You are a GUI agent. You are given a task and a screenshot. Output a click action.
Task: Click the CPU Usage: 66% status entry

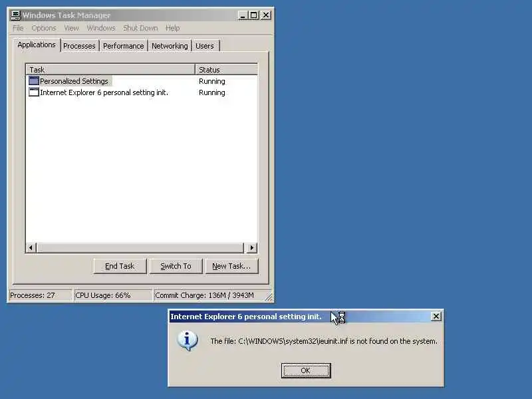coord(112,295)
